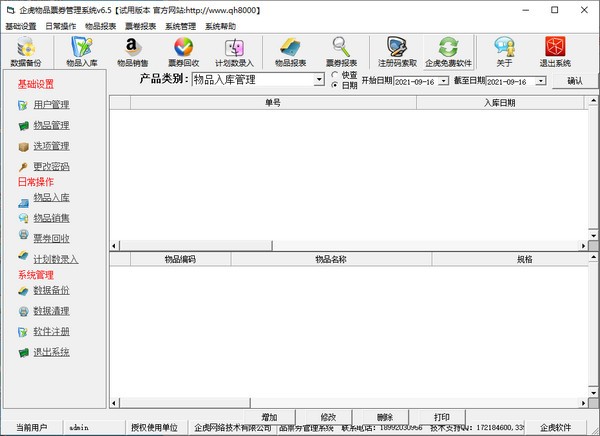
Task: Click the 删除 button
Action: [385, 417]
